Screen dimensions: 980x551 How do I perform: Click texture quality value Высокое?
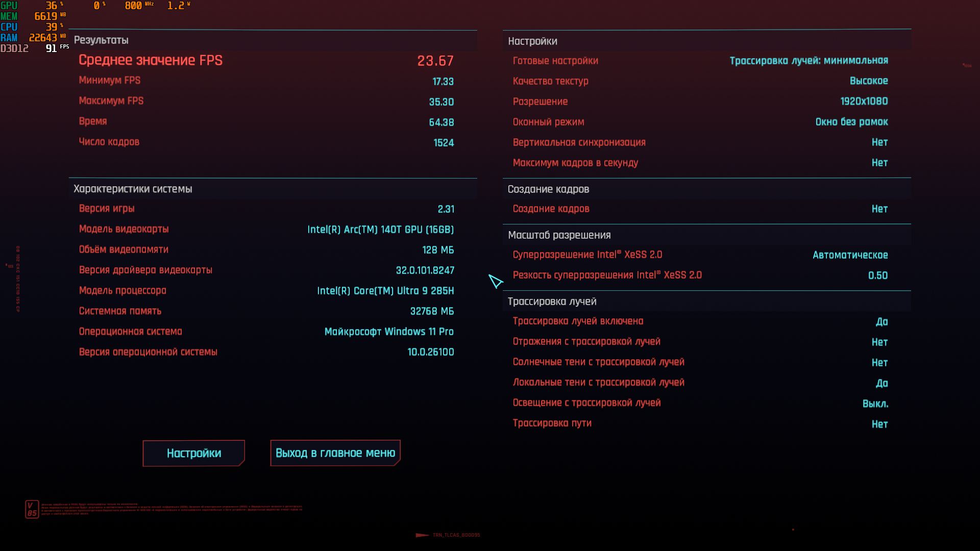point(869,81)
